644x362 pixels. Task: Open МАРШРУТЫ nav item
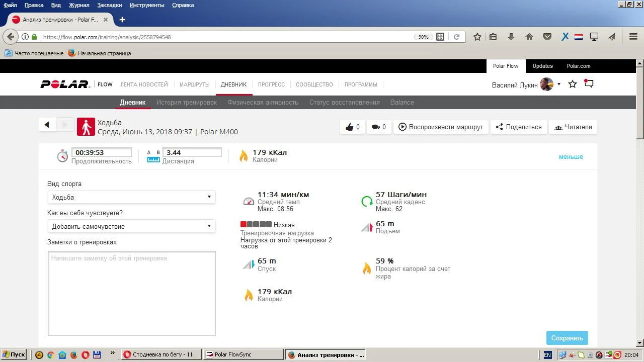click(x=194, y=84)
